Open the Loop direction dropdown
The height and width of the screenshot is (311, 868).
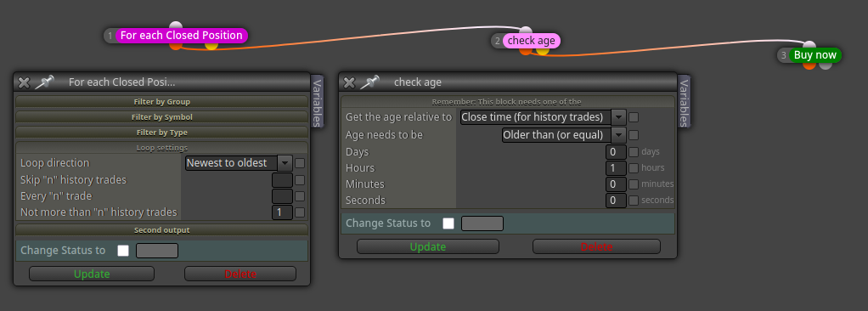[x=239, y=162]
